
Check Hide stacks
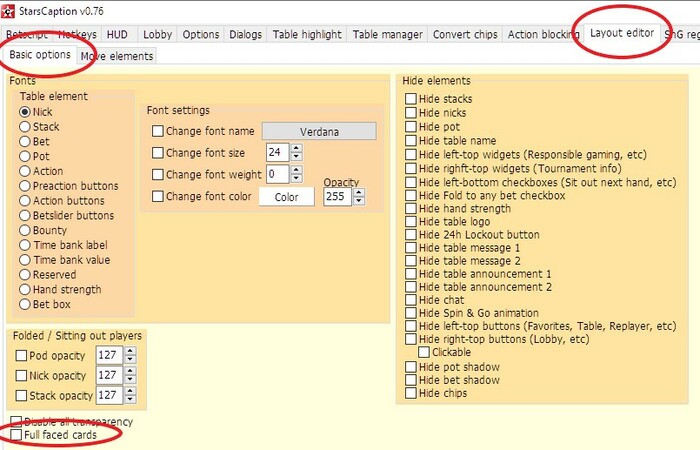tap(411, 99)
